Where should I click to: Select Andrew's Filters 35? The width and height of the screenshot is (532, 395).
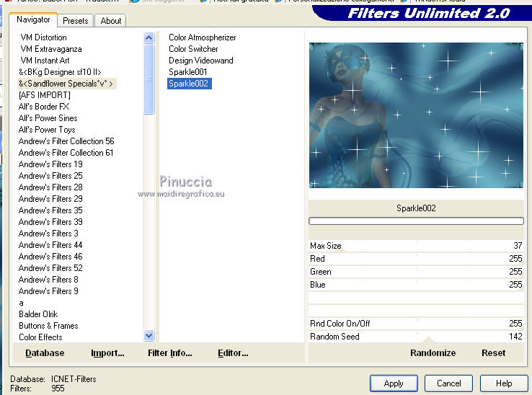[50, 210]
